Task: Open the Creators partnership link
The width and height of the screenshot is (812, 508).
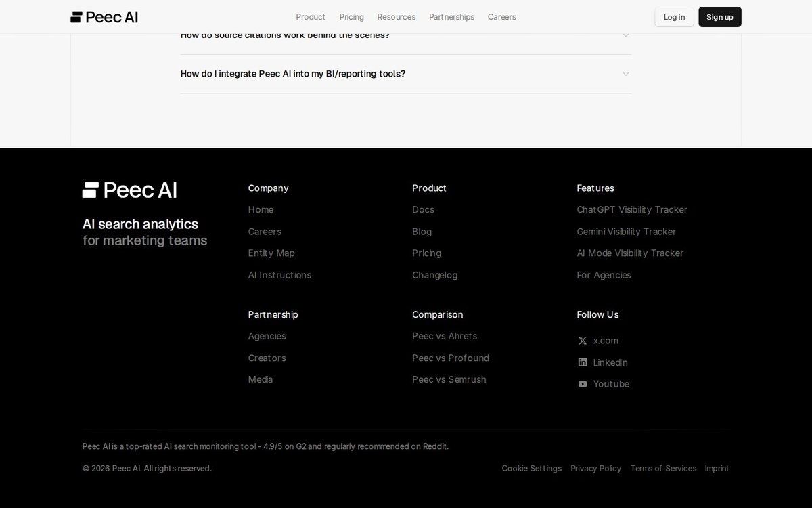Action: tap(267, 358)
